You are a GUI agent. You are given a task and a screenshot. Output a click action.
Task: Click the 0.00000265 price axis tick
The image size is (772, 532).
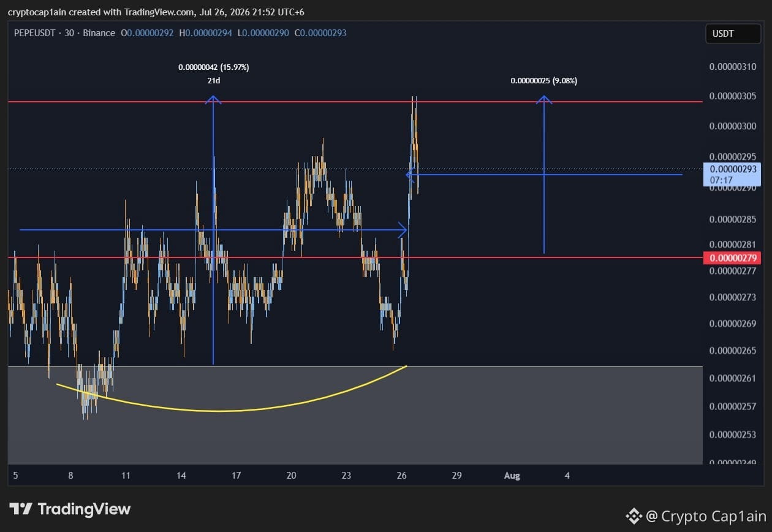coord(733,351)
